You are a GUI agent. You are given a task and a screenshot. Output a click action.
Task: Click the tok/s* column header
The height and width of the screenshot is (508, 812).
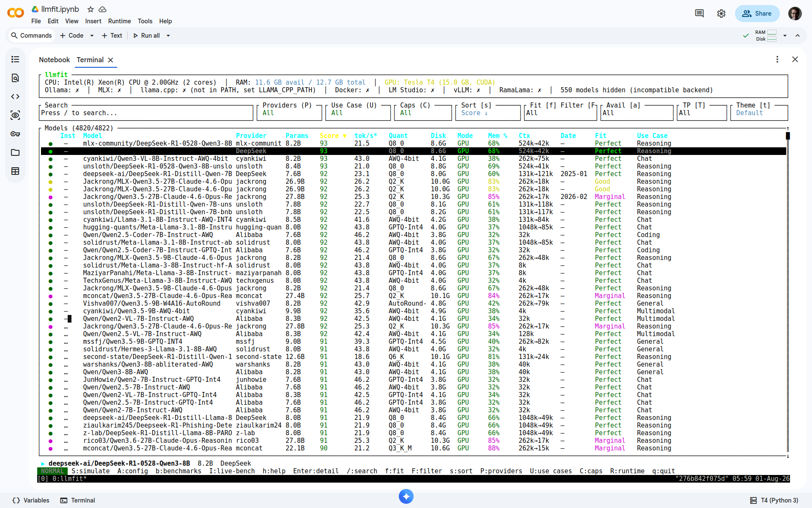pyautogui.click(x=366, y=136)
